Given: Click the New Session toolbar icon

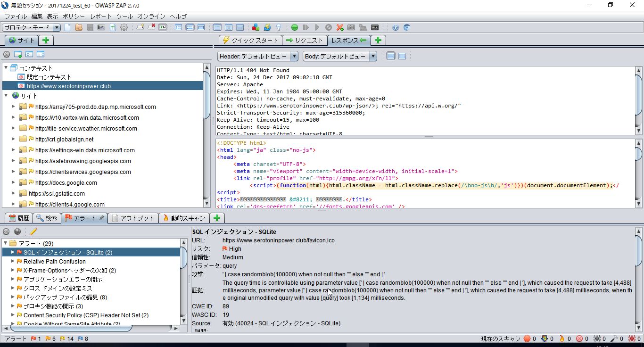Looking at the screenshot, I should (67, 27).
